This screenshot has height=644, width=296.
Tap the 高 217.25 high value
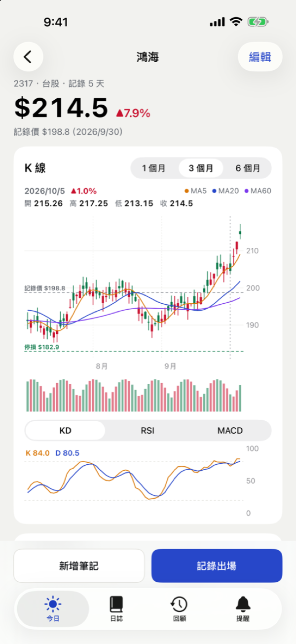pos(89,203)
